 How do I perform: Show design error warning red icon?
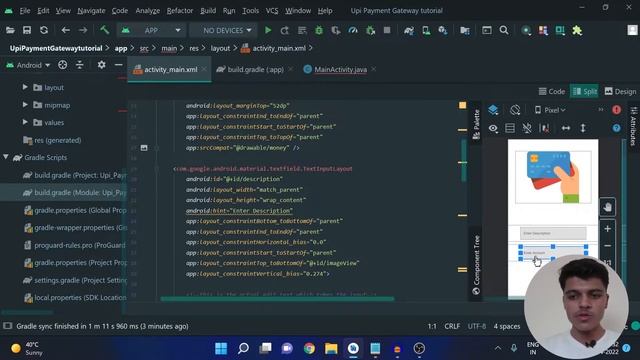(x=616, y=110)
